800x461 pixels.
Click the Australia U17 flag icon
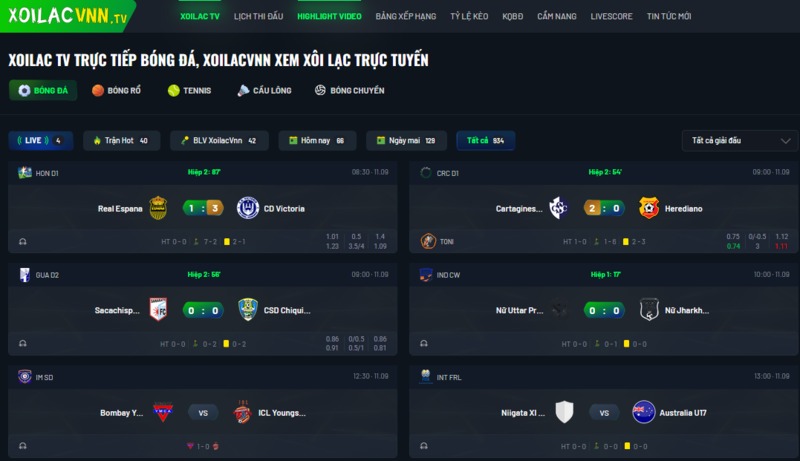click(x=644, y=412)
